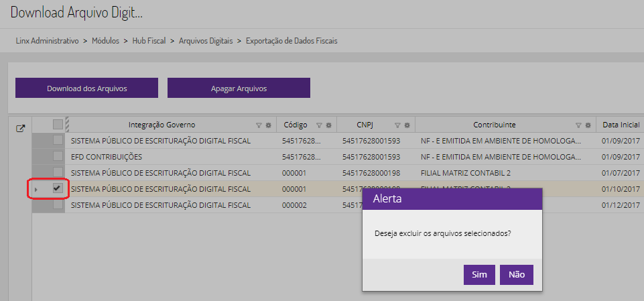Open Contribuinte column settings gear

click(x=587, y=125)
